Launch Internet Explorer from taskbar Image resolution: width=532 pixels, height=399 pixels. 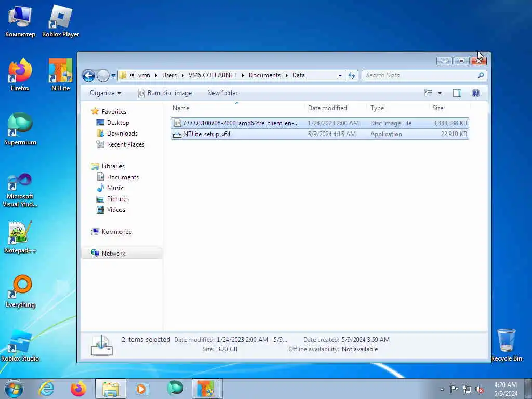(46, 389)
